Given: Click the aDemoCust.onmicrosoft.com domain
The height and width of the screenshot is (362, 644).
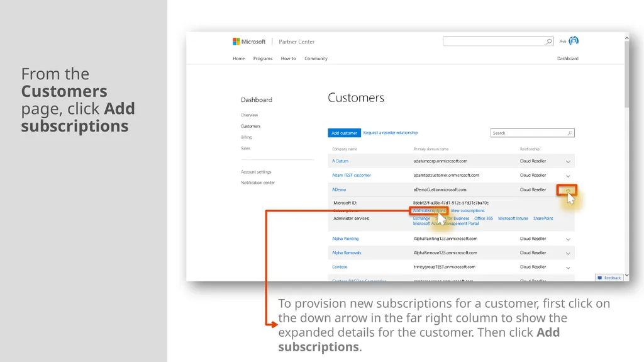Looking at the screenshot, I should [440, 189].
